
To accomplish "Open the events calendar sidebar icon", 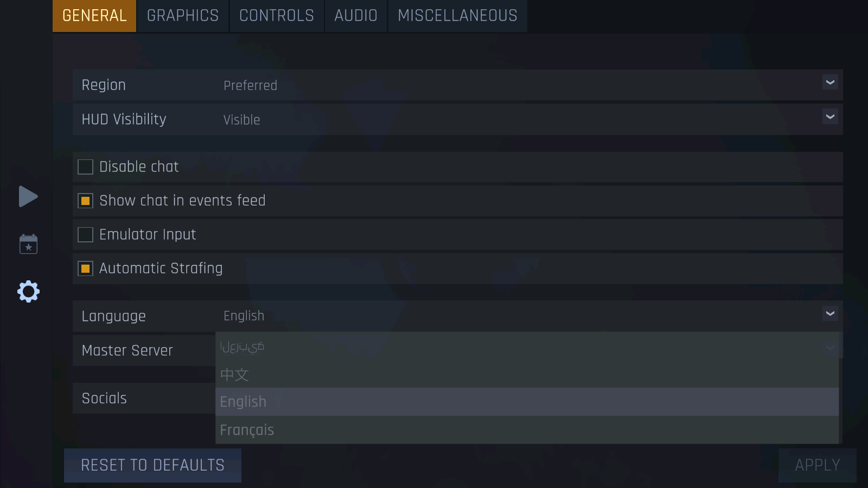I will [x=28, y=245].
